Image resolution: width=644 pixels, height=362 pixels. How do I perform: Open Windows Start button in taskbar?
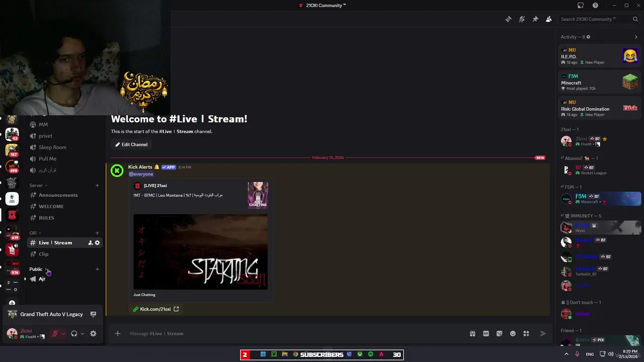click(x=263, y=354)
